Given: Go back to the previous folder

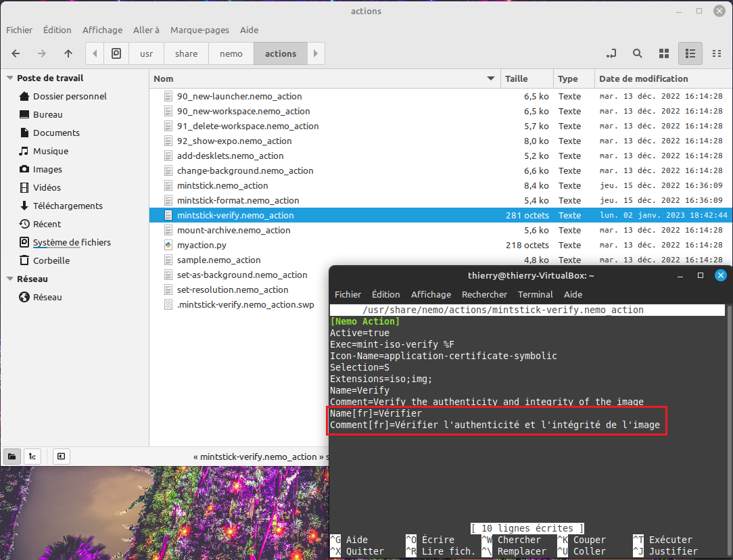Looking at the screenshot, I should [16, 53].
